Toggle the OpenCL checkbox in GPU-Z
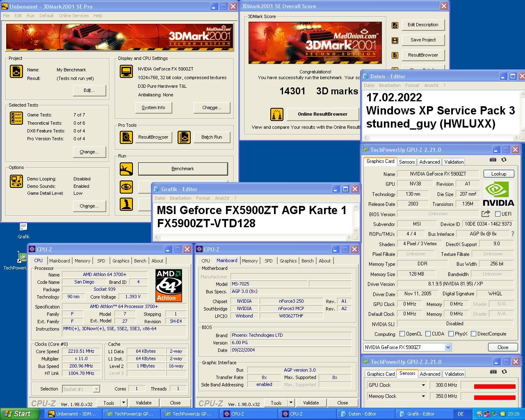This screenshot has height=420, width=525. click(402, 334)
